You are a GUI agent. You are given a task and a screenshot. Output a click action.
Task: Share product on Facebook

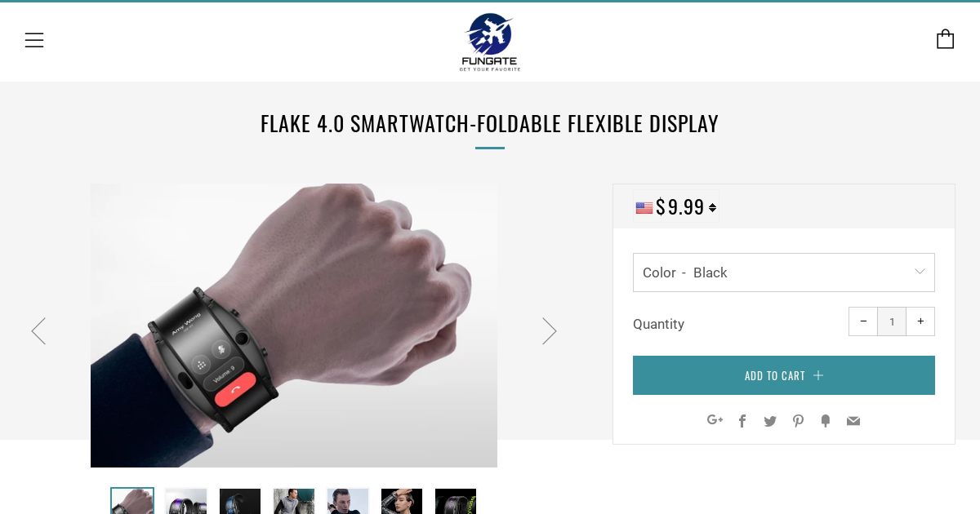point(742,421)
